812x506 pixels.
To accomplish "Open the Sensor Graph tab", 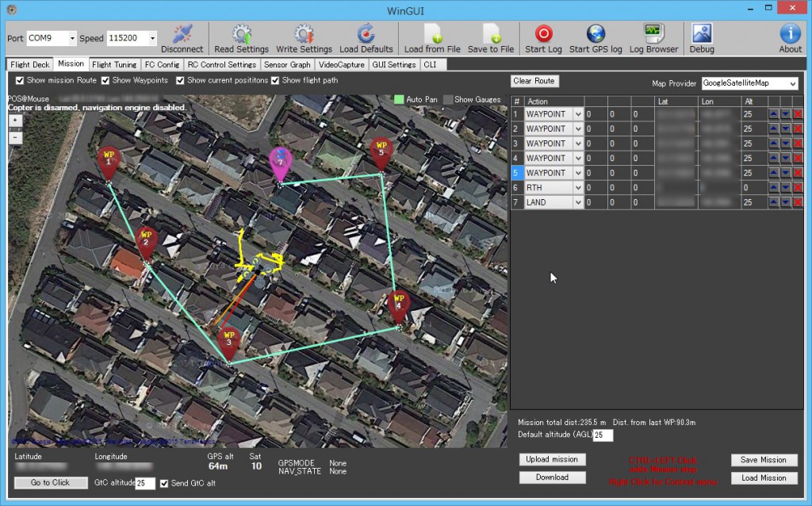I will point(287,64).
